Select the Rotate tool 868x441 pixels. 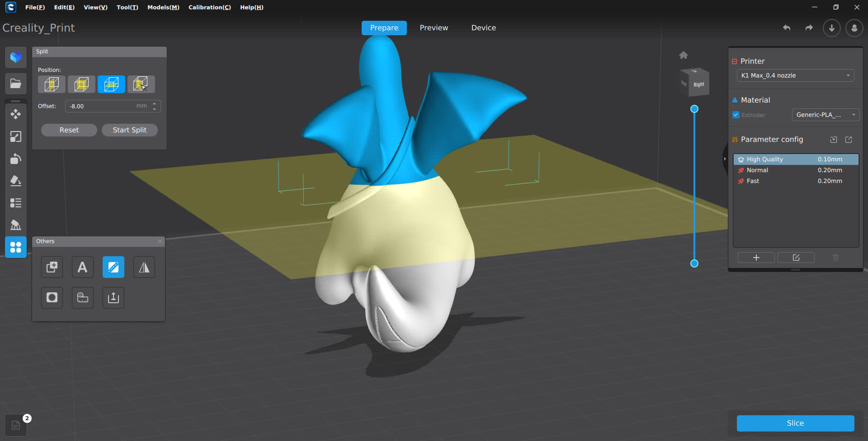coord(16,159)
